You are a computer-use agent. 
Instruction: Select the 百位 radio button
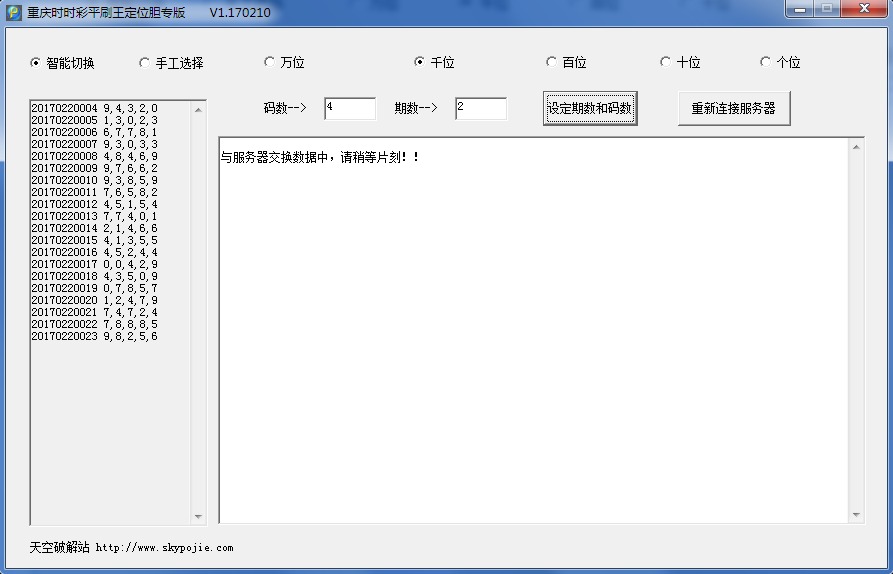(551, 62)
